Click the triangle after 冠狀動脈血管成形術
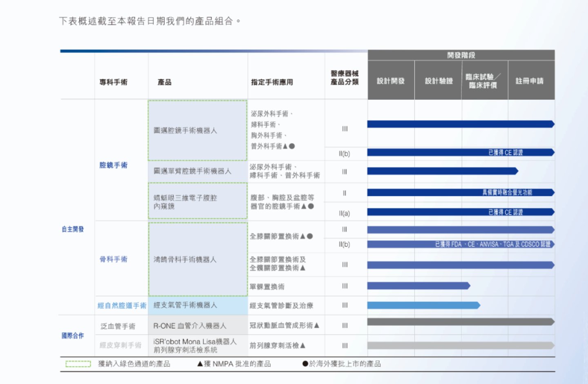This screenshot has width=588, height=384. (x=317, y=326)
